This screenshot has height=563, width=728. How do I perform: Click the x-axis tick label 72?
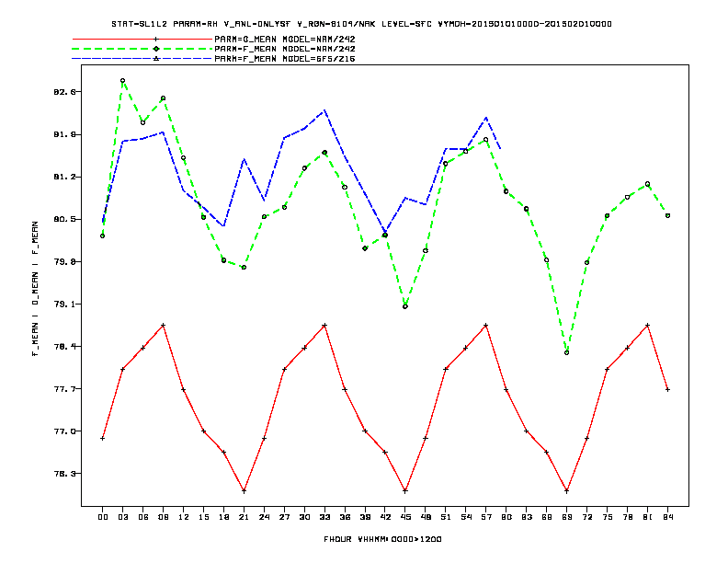[x=586, y=517]
